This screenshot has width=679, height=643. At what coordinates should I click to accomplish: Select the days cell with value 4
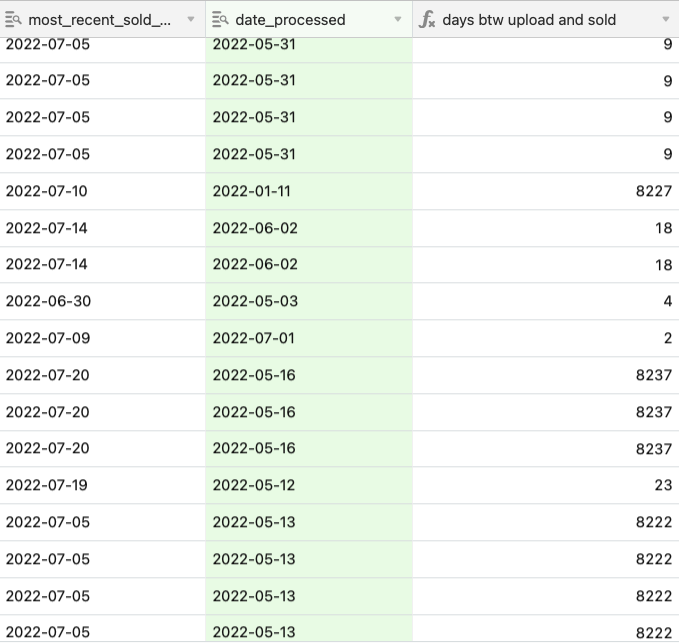click(x=546, y=301)
